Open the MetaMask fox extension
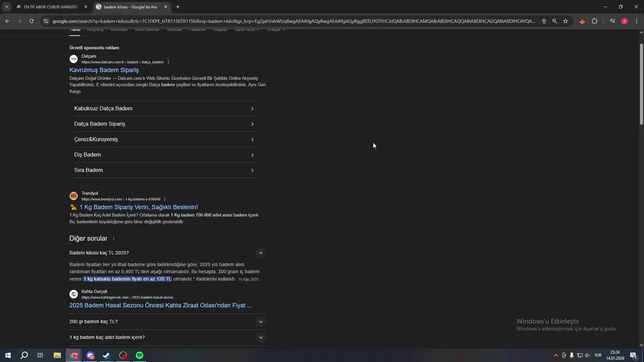Image resolution: width=644 pixels, height=362 pixels. [x=582, y=21]
